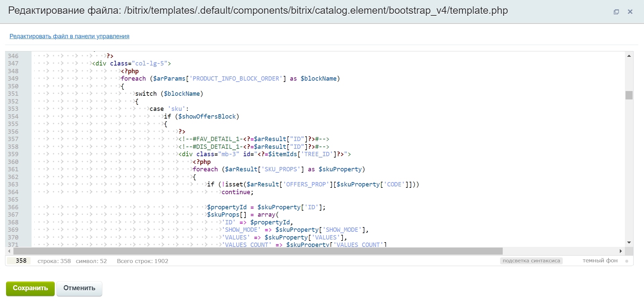Click the horizontal scrollbar thumb
Image resolution: width=644 pixels, height=302 pixels.
coord(258,251)
